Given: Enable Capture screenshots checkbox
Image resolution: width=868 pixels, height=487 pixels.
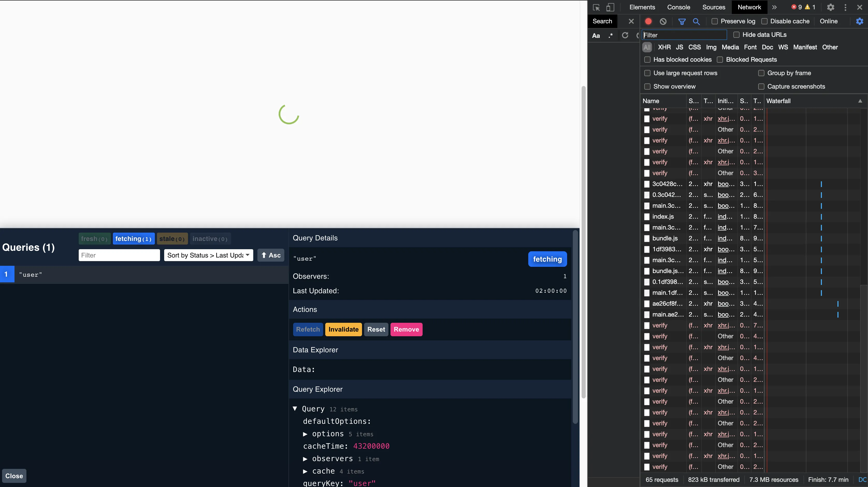Looking at the screenshot, I should [x=761, y=87].
